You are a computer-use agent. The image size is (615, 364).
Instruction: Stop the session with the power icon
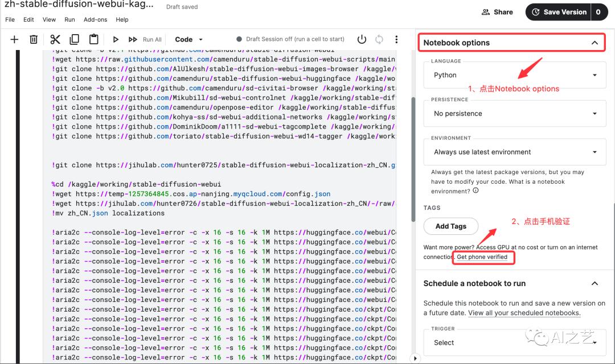click(x=362, y=39)
